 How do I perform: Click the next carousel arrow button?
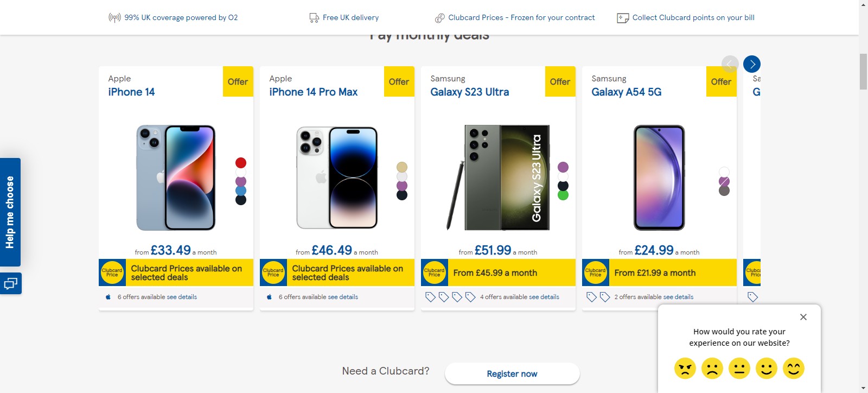coord(752,64)
